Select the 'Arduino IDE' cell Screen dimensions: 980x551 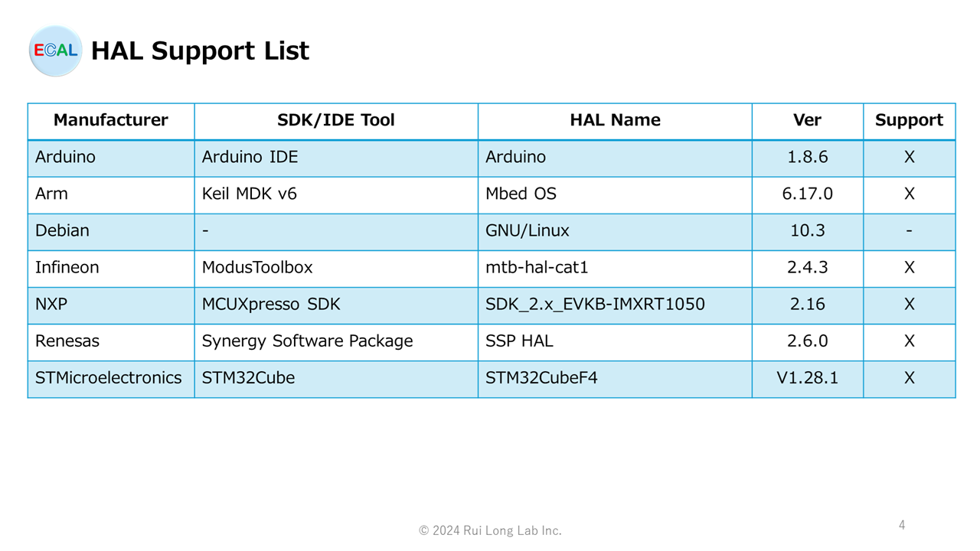click(x=336, y=158)
